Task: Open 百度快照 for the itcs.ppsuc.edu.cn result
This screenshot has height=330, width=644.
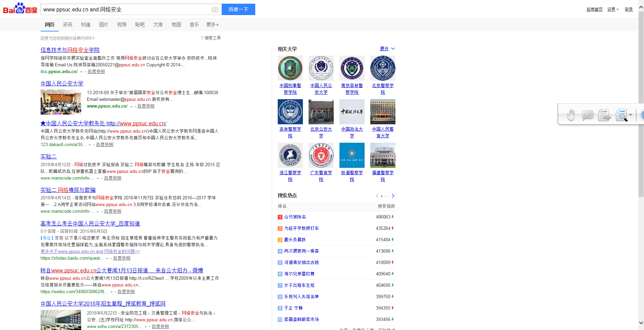Action: coord(96,72)
